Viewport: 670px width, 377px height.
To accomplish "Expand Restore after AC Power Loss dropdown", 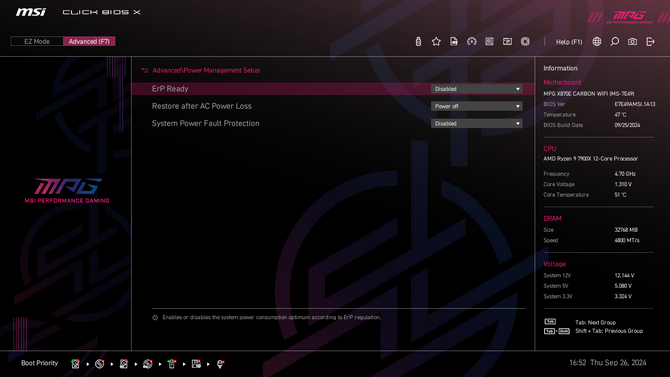I will tap(476, 106).
